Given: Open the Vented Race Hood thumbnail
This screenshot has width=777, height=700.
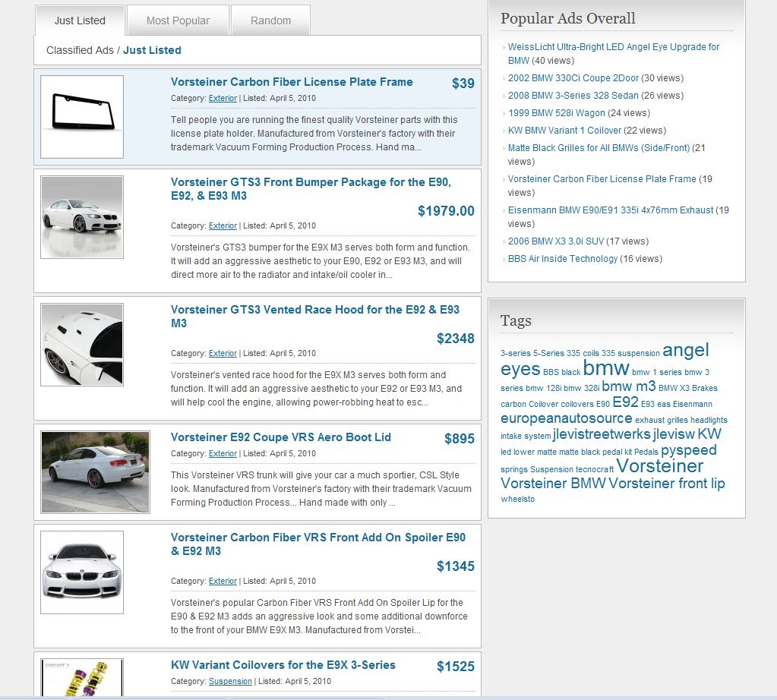Looking at the screenshot, I should 82,345.
